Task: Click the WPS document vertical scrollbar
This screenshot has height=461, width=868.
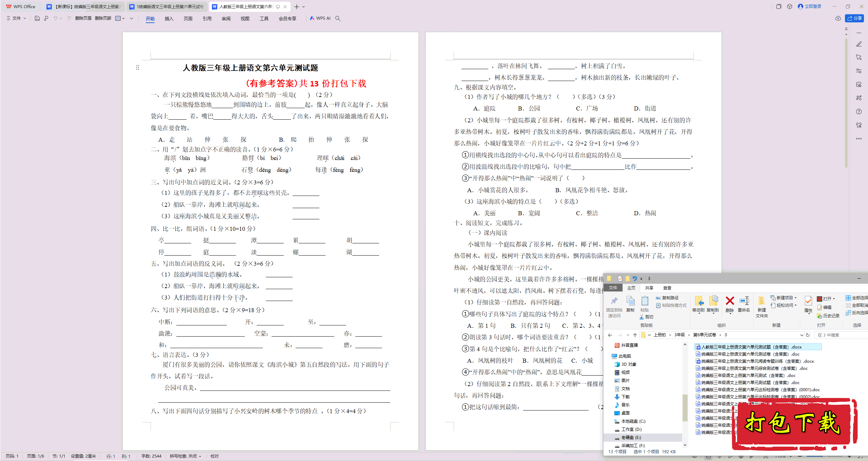Action: coord(846,103)
